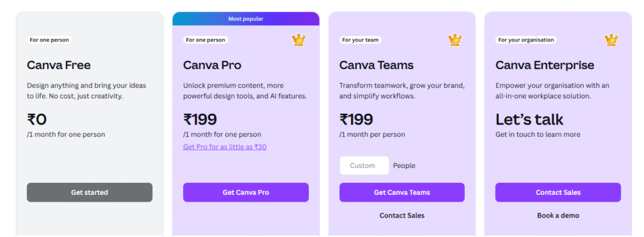The image size is (644, 237).
Task: Click the crown icon on Canva Enterprise card
Action: pyautogui.click(x=611, y=40)
